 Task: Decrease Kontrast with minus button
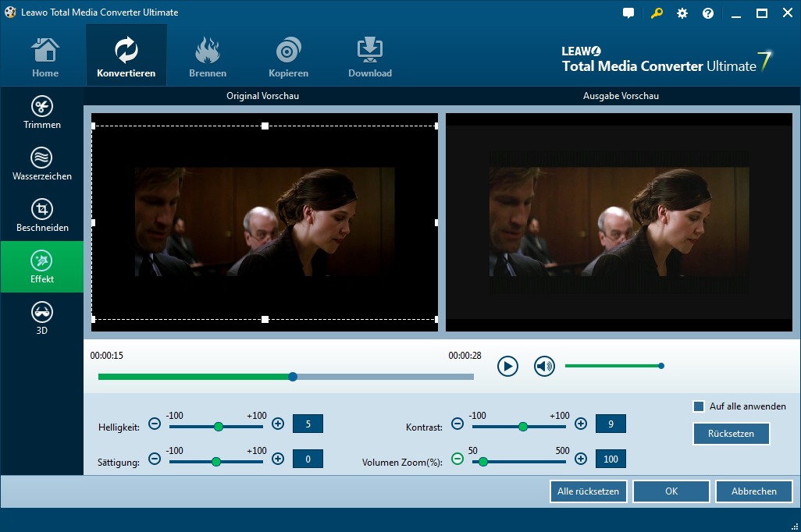(x=457, y=424)
